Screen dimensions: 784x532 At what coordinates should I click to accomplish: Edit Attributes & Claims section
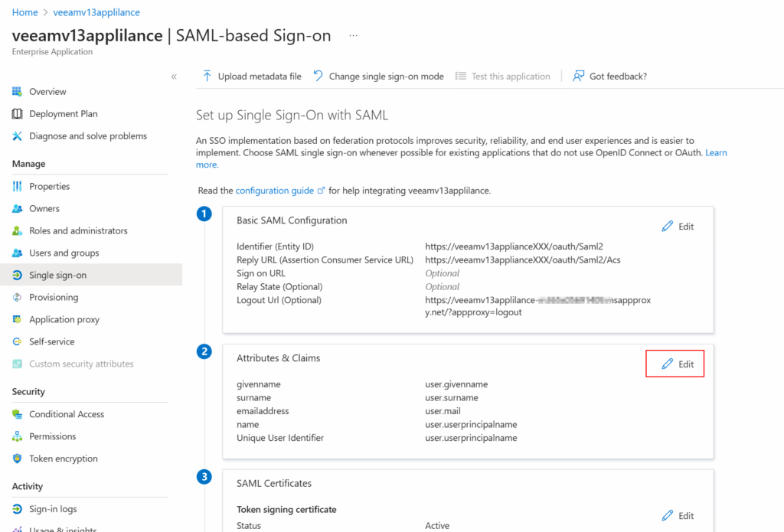click(x=678, y=364)
